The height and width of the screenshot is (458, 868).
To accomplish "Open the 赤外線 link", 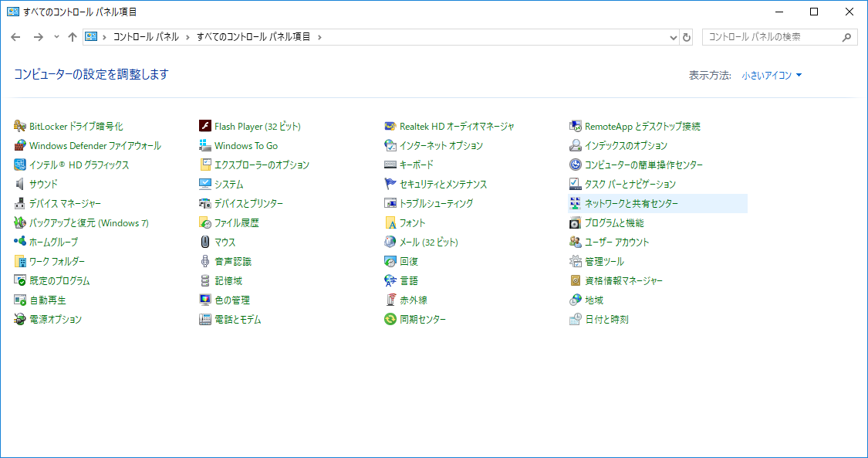I will 414,300.
